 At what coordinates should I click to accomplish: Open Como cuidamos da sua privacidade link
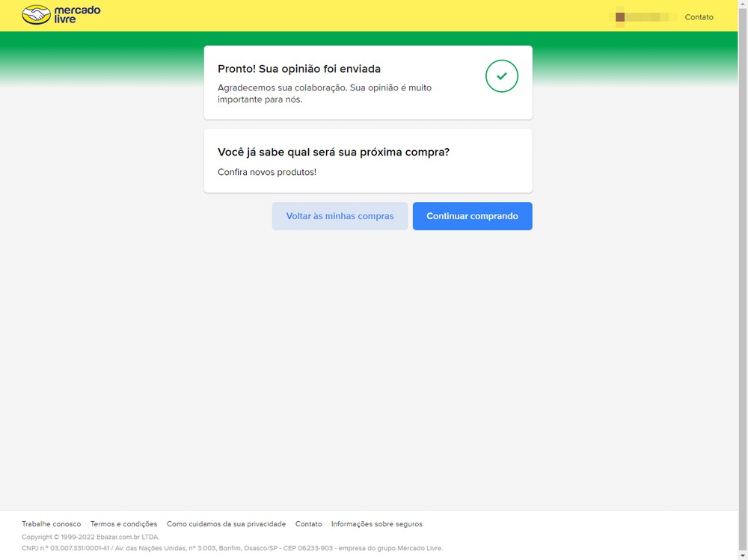pyautogui.click(x=226, y=524)
